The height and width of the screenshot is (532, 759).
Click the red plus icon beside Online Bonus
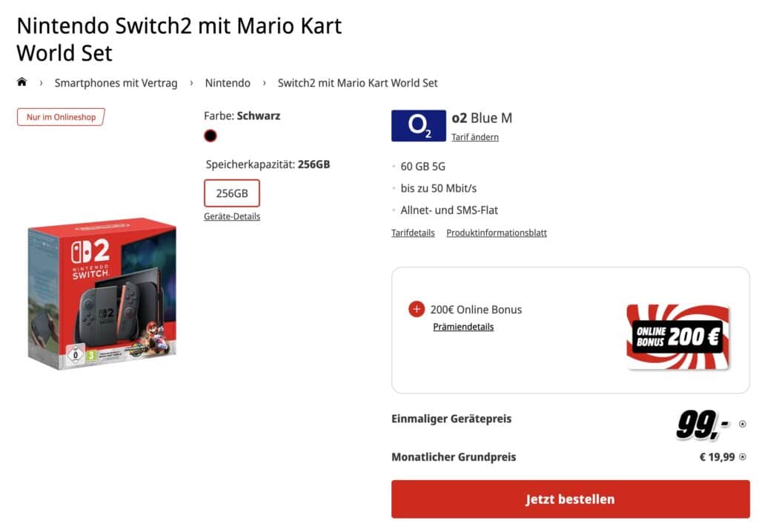point(417,309)
